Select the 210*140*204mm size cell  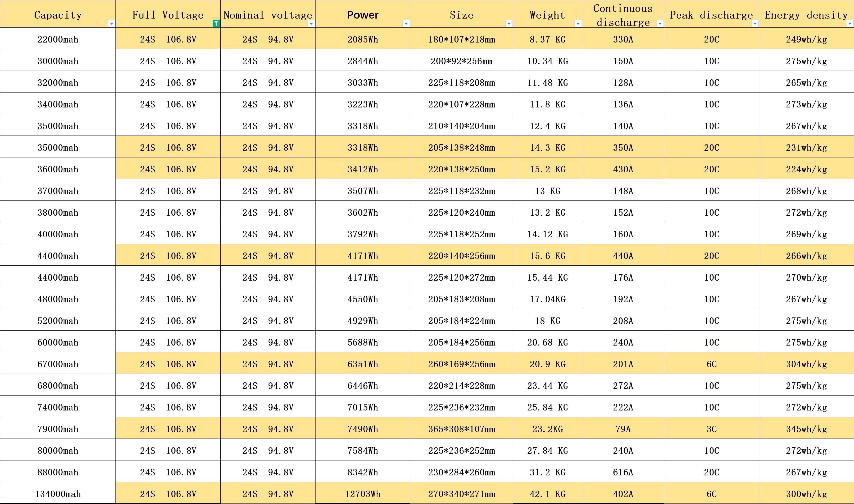click(x=462, y=125)
